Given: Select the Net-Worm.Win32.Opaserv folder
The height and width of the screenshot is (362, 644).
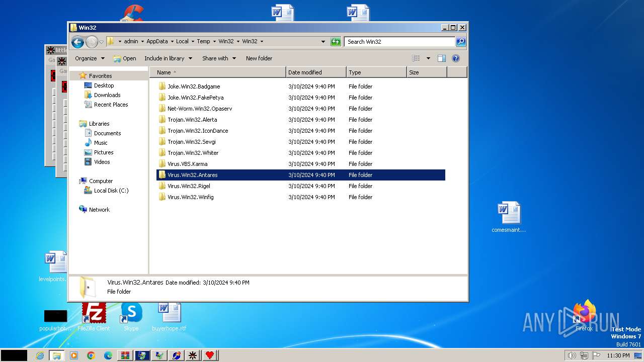Looking at the screenshot, I should pos(200,109).
